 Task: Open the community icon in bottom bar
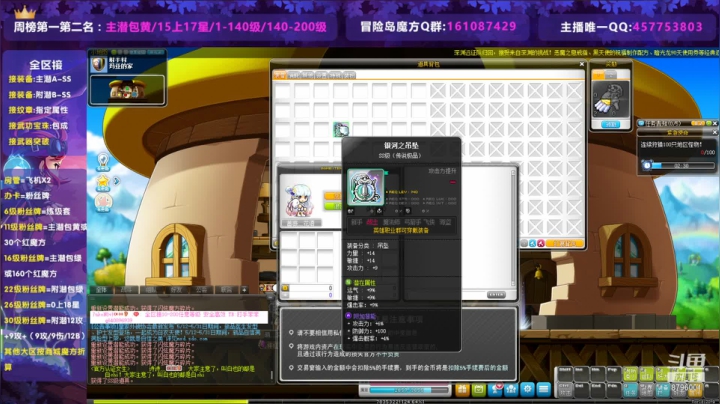pos(512,390)
